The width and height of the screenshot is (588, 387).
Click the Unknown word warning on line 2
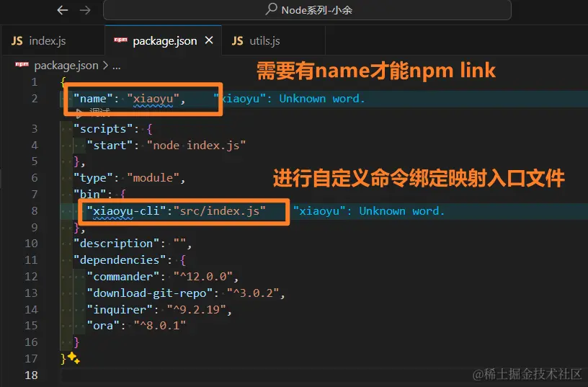[289, 99]
